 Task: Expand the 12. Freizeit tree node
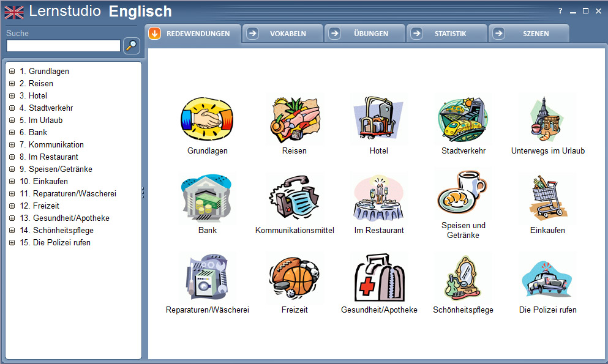click(12, 206)
